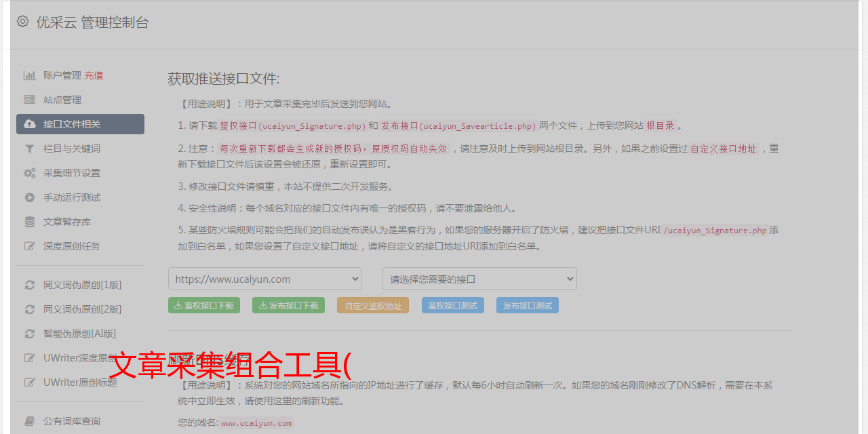This screenshot has height=434, width=868.
Task: Click the play icon for 手动运行测试
Action: pyautogui.click(x=30, y=197)
